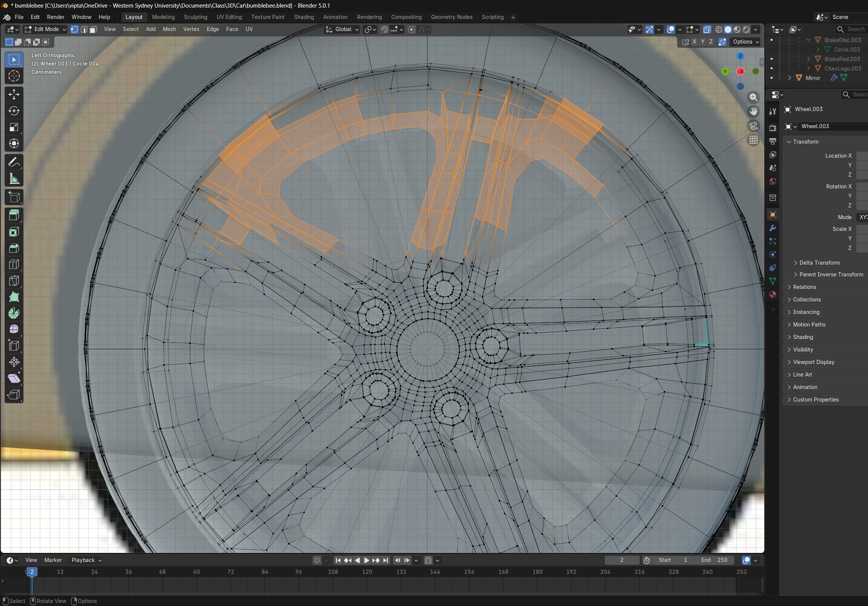Activate the Rotate tool
The image size is (868, 606).
coord(14,111)
